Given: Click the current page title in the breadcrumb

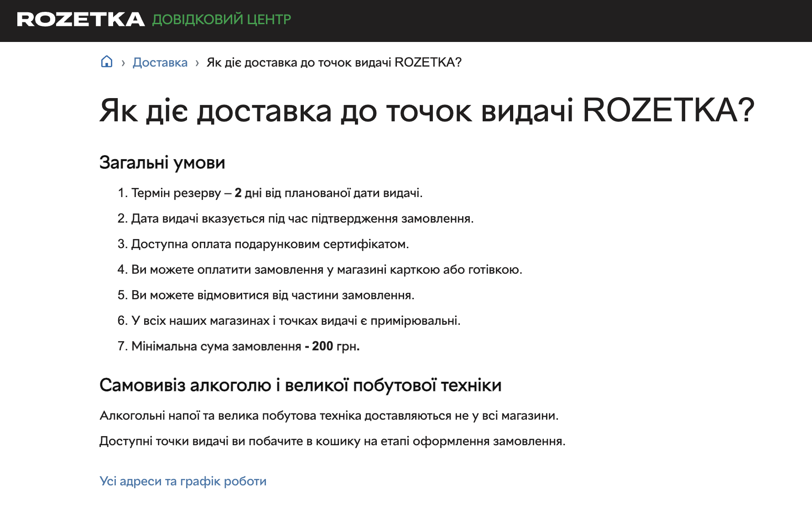Looking at the screenshot, I should tap(334, 62).
